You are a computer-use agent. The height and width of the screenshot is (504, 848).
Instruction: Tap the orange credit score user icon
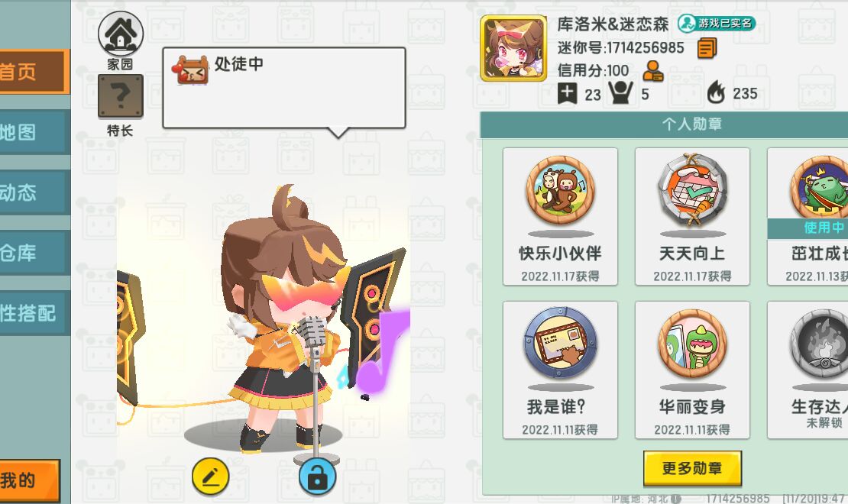click(652, 70)
